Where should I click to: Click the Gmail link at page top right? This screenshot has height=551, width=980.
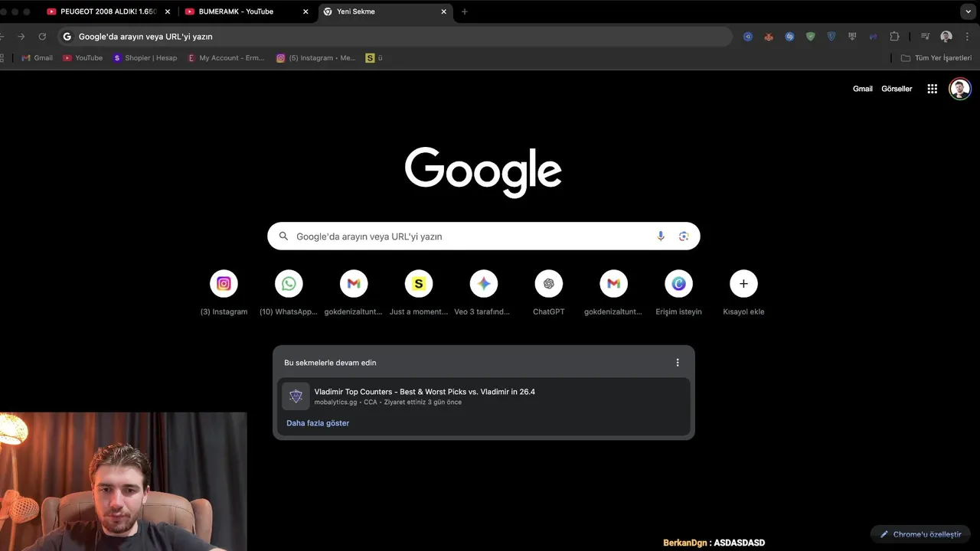click(x=863, y=89)
